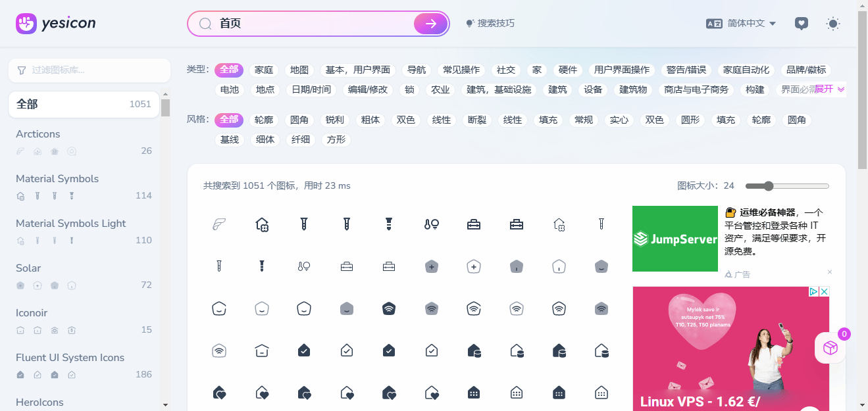This screenshot has width=868, height=411.
Task: Expand the type filter with 展开
Action: [x=829, y=89]
